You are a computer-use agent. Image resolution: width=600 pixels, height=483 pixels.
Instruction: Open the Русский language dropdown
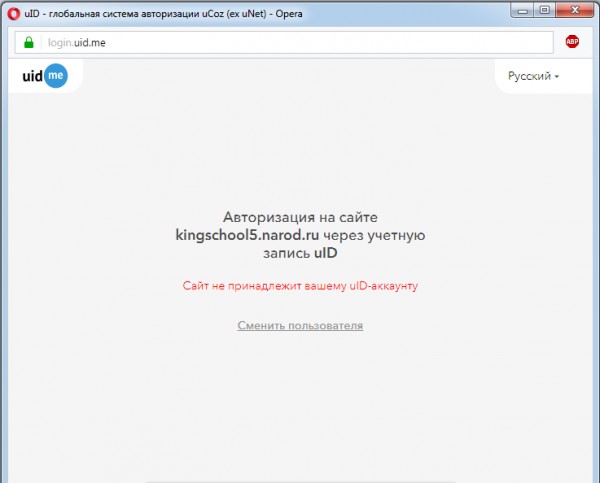pyautogui.click(x=533, y=76)
